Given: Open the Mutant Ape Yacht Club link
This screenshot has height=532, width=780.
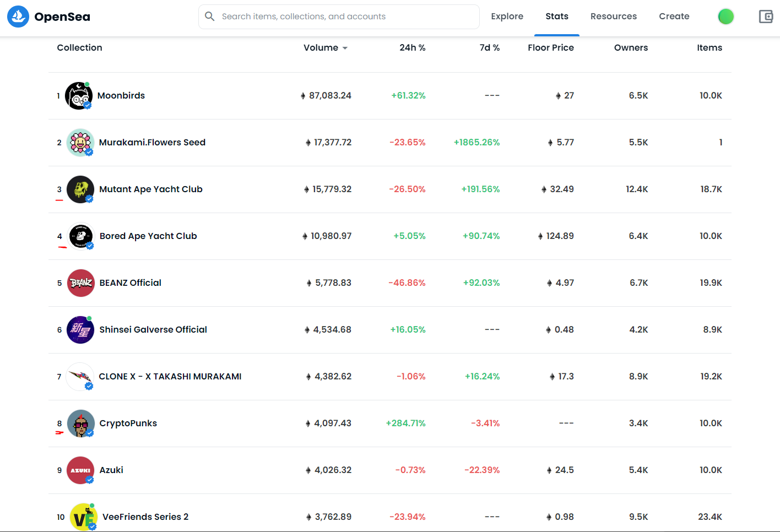Looking at the screenshot, I should pyautogui.click(x=151, y=189).
